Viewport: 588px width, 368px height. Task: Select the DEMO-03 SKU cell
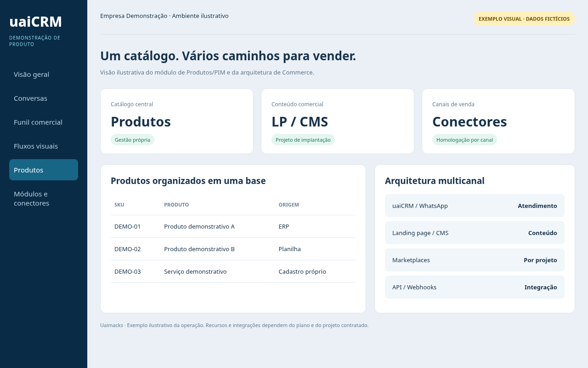(x=128, y=271)
